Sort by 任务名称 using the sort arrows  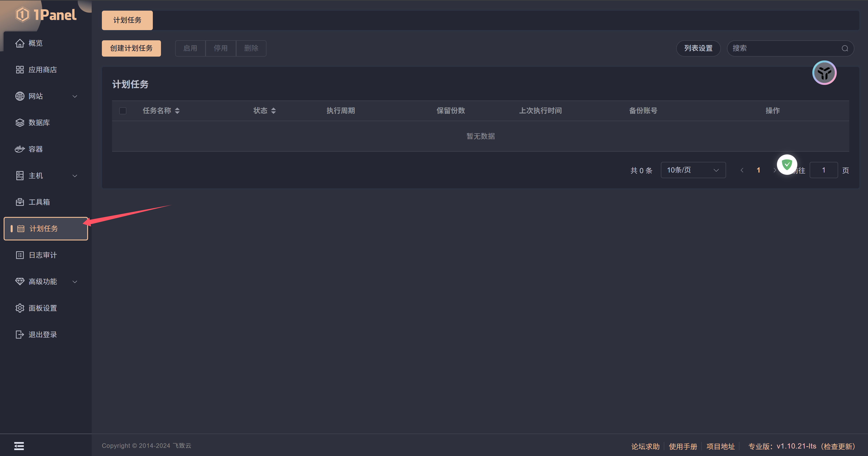pos(177,110)
